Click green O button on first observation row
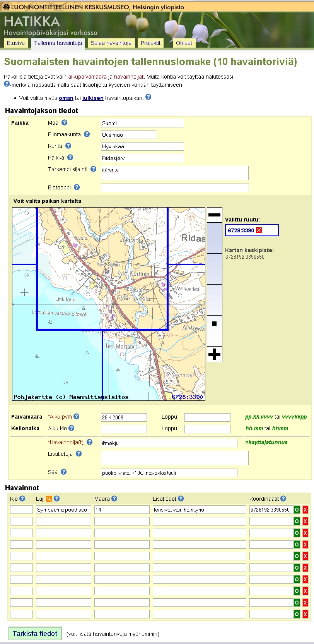 (297, 510)
